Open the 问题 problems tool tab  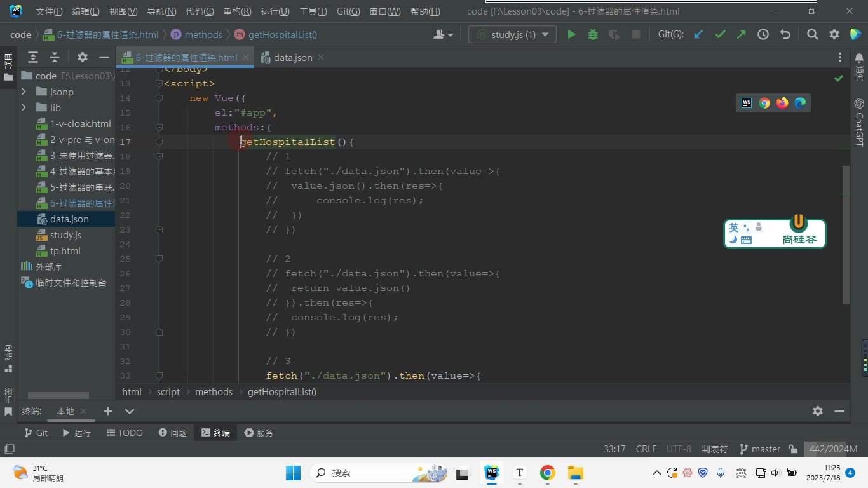click(x=173, y=433)
